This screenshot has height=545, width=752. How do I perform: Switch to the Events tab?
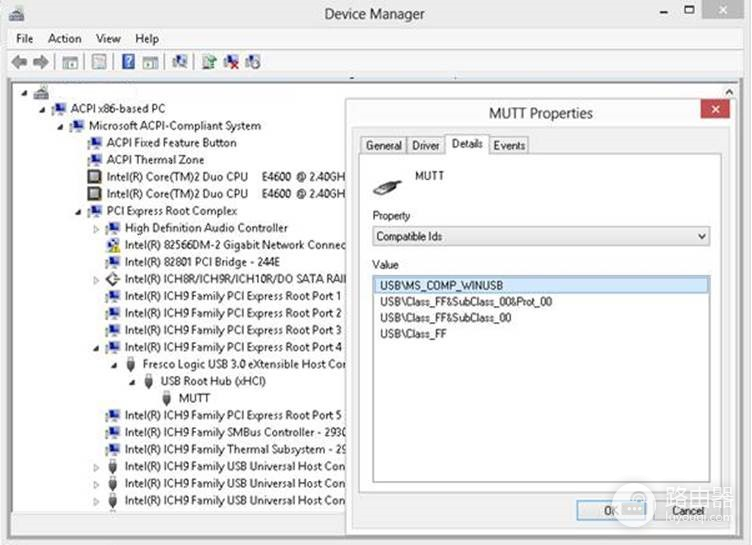[509, 145]
